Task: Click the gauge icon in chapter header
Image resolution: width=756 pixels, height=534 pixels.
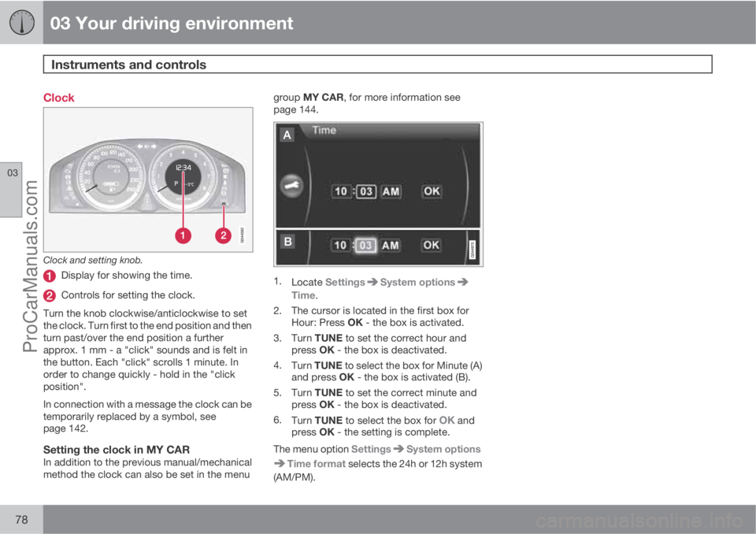Action: tap(22, 22)
